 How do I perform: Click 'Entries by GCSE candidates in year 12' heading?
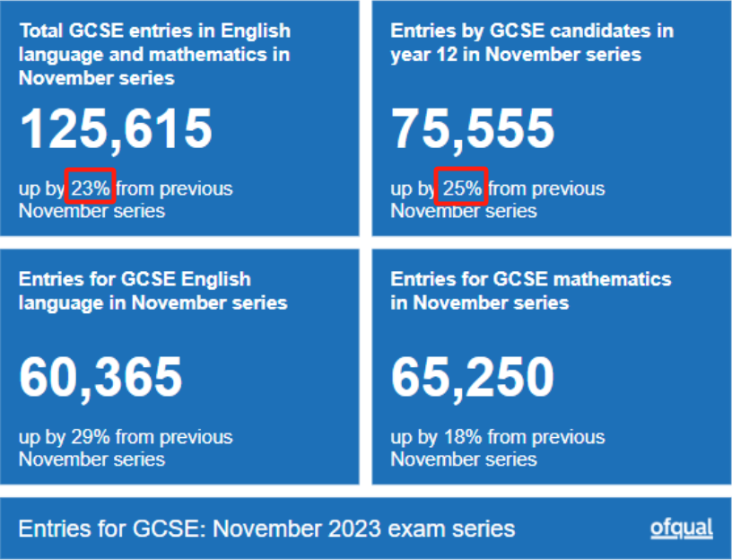pos(532,42)
